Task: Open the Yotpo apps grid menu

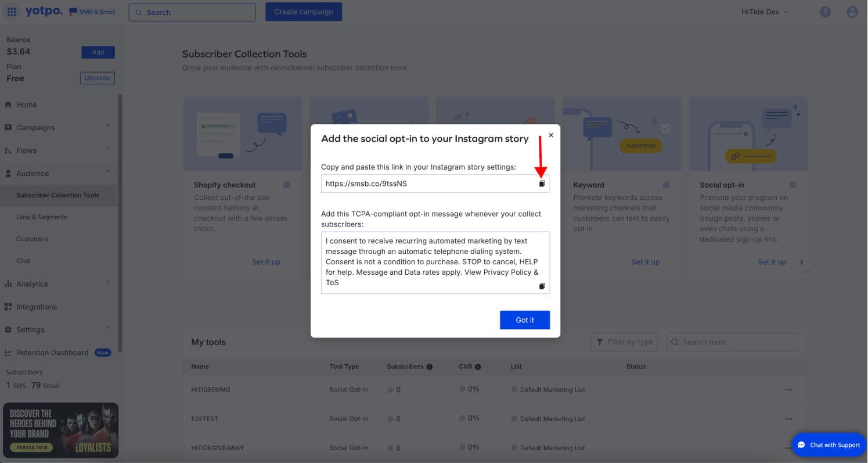Action: 12,12
